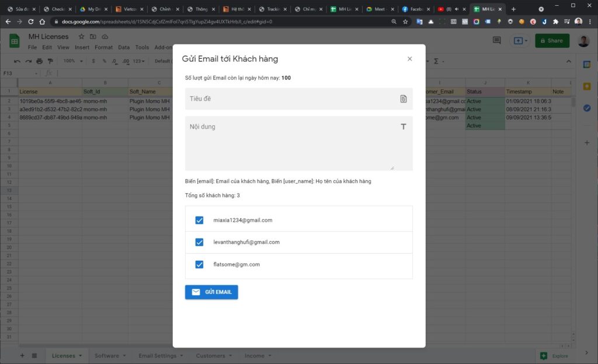Image resolution: width=598 pixels, height=364 pixels.
Task: Click into the Tiêu đề subject field
Action: pos(292,99)
